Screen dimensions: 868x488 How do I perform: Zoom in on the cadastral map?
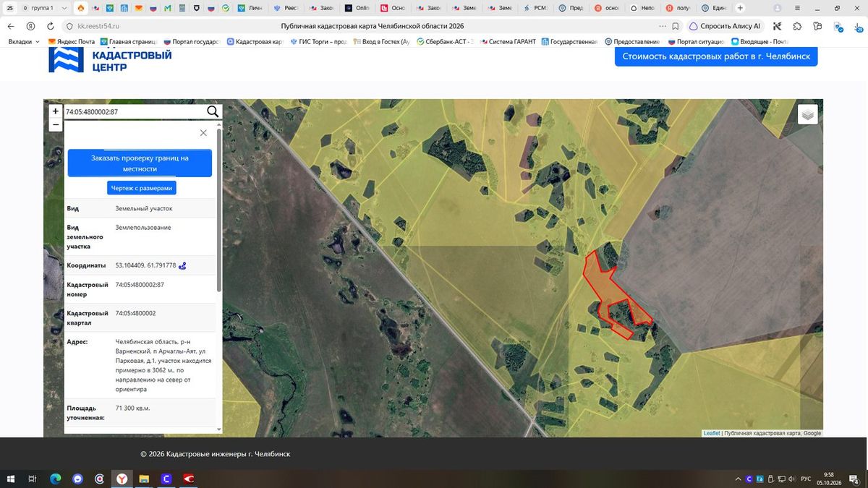[55, 111]
